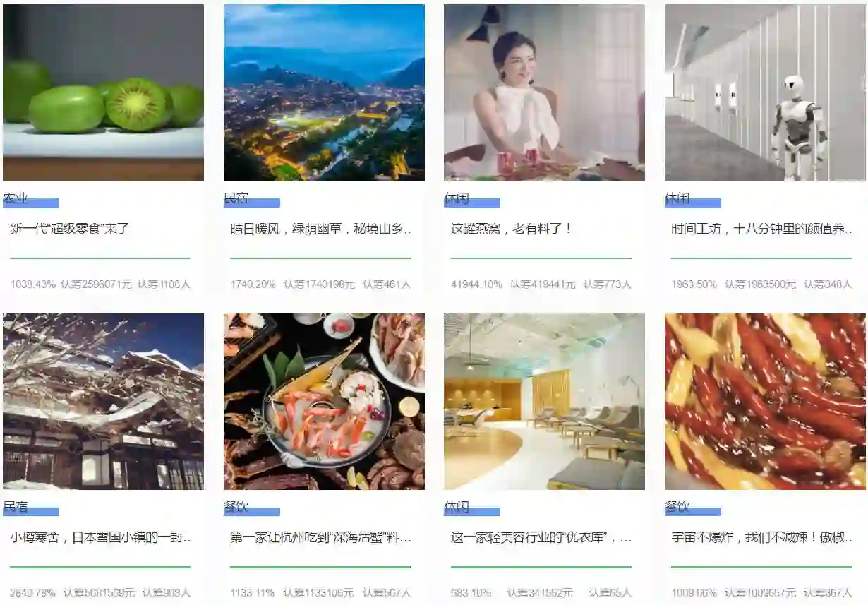
Task: Open the woman in white dress thumbnail
Action: 544,92
